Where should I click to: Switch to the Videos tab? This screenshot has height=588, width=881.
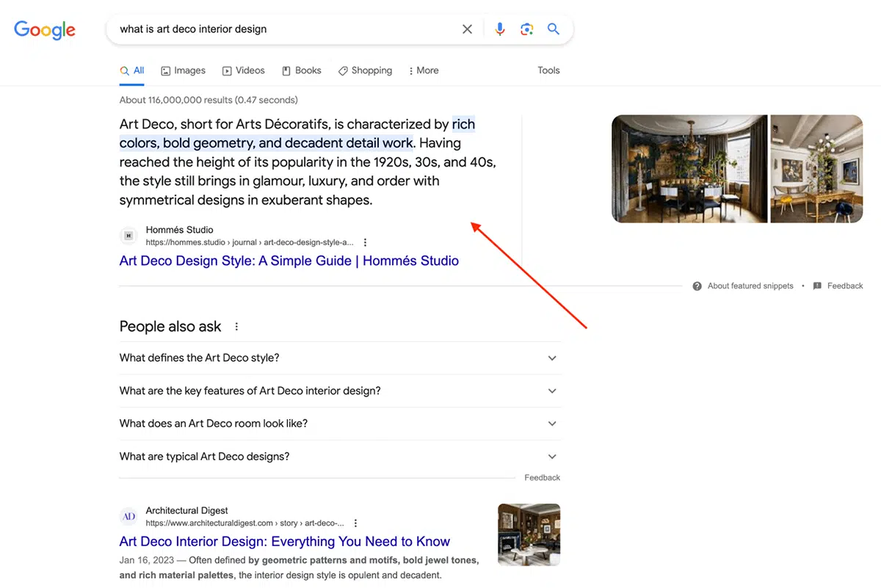(x=243, y=70)
